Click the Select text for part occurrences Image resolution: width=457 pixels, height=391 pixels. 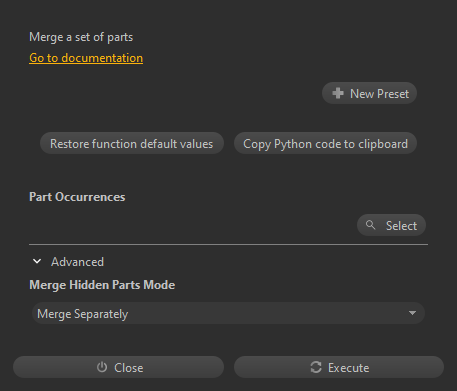point(401,226)
